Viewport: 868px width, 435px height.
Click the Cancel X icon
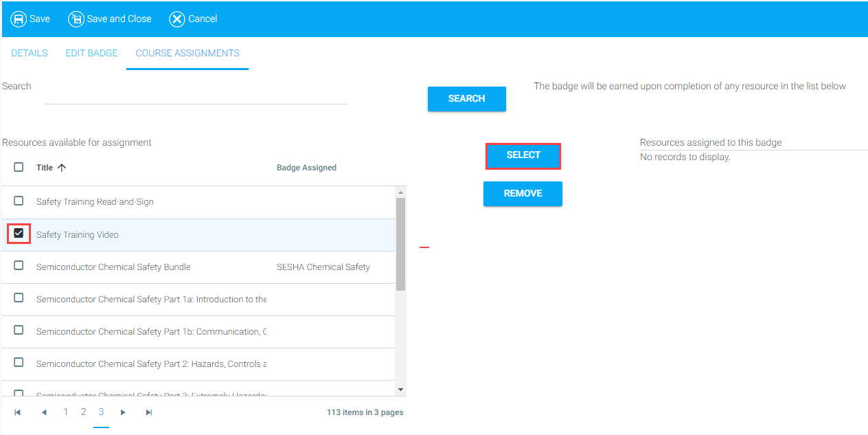177,19
